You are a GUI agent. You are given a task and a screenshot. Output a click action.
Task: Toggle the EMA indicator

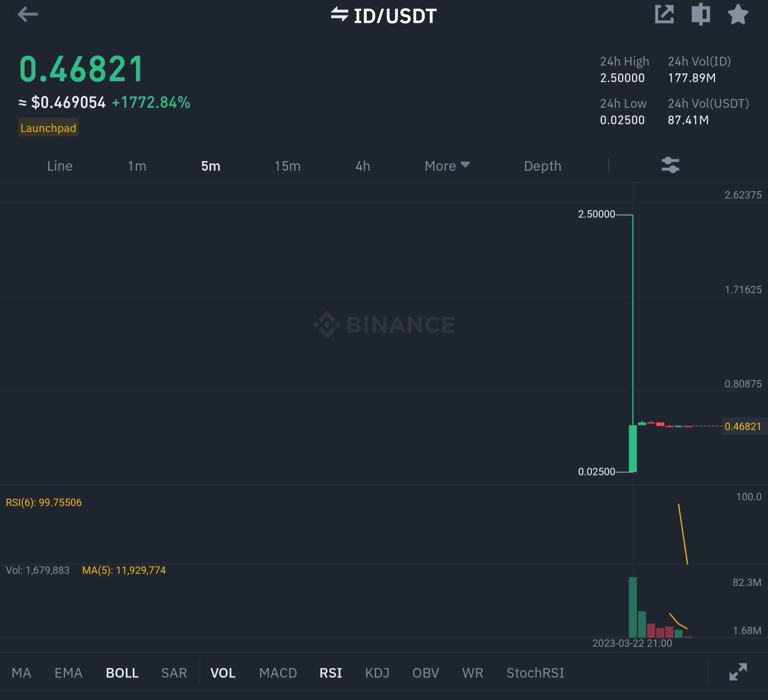point(68,673)
